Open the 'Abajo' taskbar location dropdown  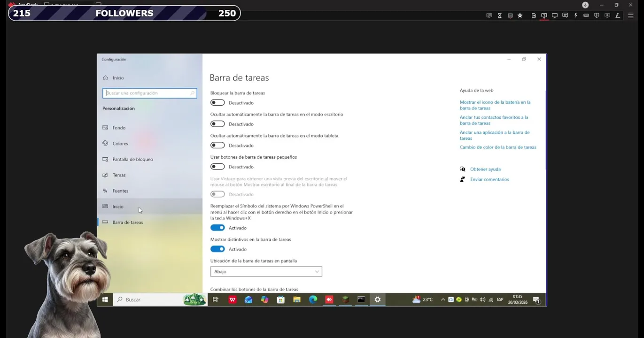(266, 271)
